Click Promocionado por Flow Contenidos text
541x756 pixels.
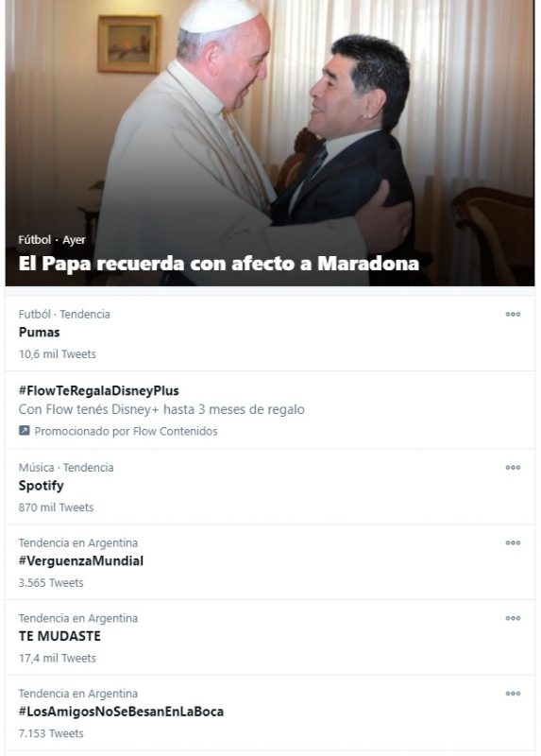pyautogui.click(x=126, y=431)
